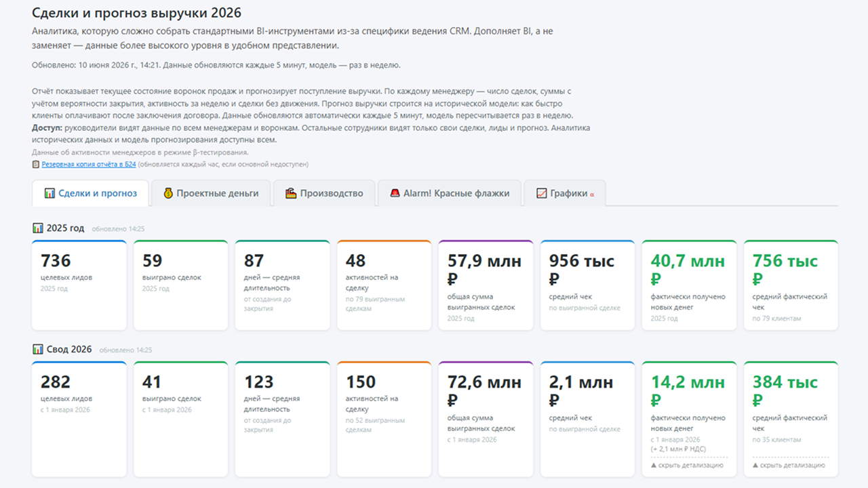Click the graph icon in Графики tab
Viewport: 868px width, 488px height.
click(x=541, y=193)
